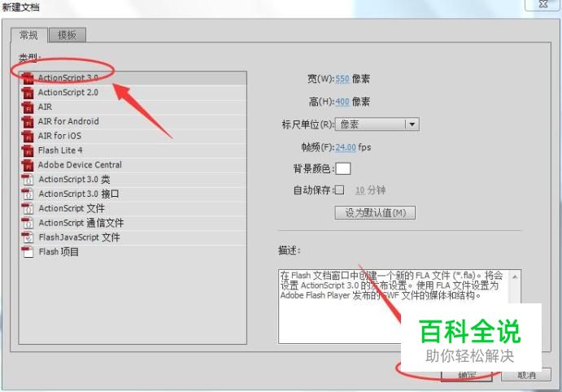562x392 pixels.
Task: Open the 标尺单位 dropdown
Action: tap(377, 124)
